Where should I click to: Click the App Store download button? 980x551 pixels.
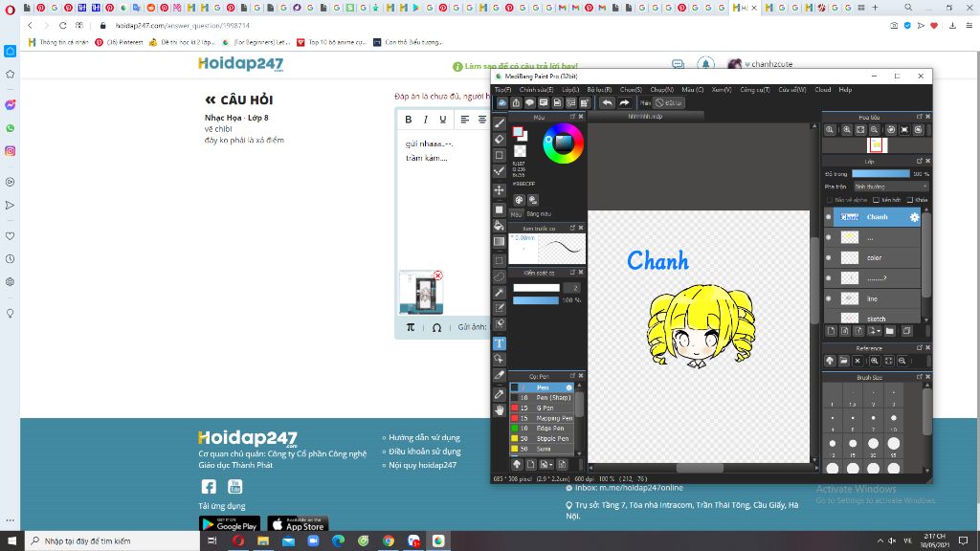(x=299, y=524)
